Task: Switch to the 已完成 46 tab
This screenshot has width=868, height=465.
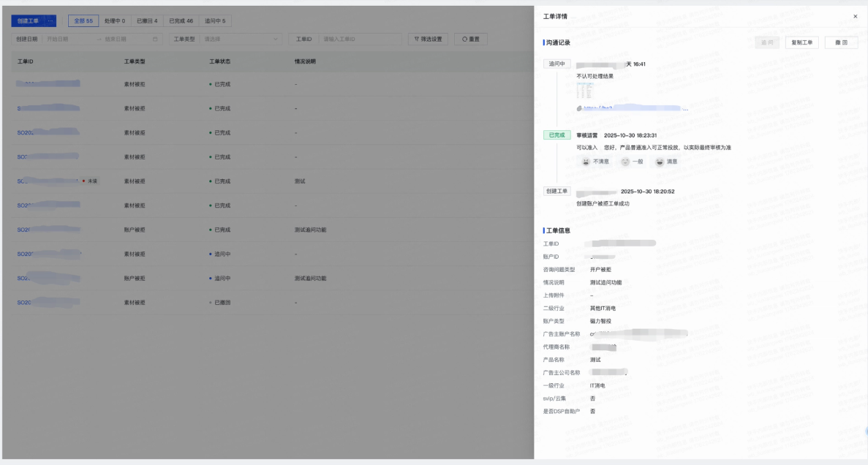Action: click(181, 21)
